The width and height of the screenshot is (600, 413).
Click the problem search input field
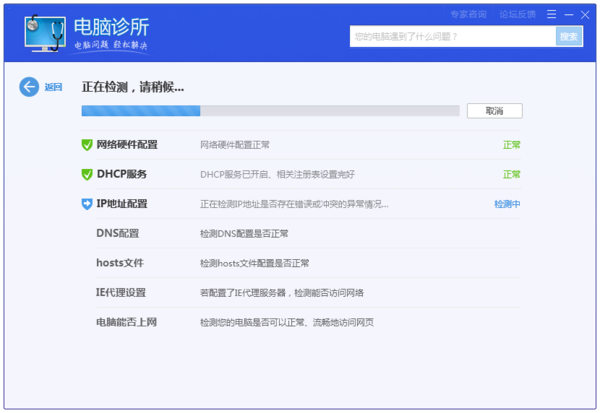pos(452,37)
